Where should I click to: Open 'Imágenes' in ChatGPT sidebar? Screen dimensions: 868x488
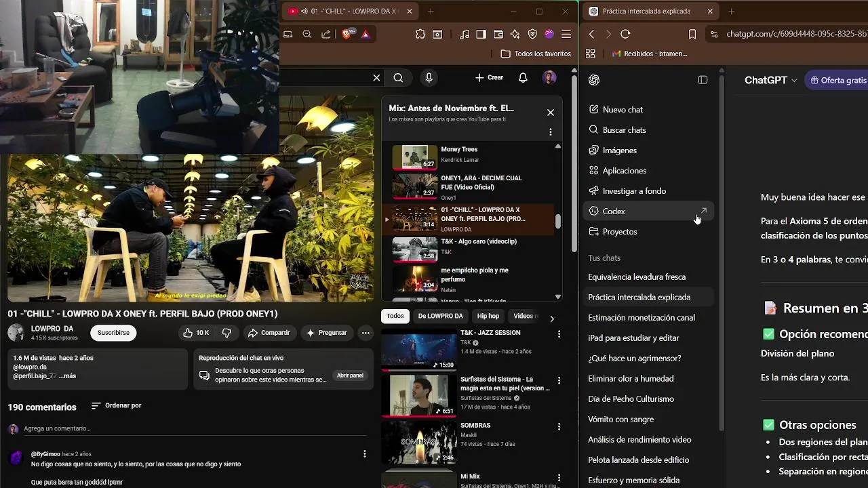pyautogui.click(x=648, y=150)
